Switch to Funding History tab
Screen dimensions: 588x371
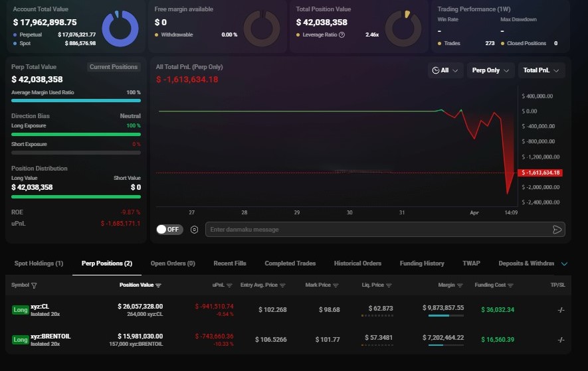coord(422,263)
